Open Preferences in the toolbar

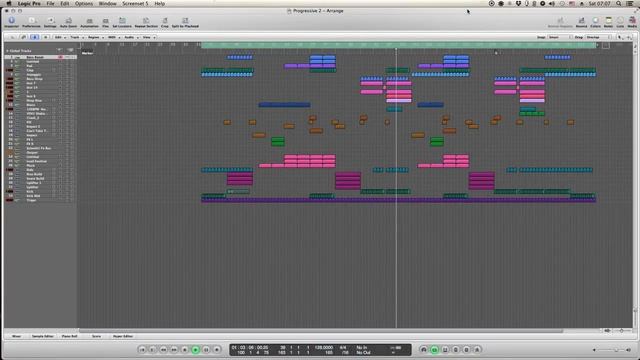click(x=31, y=22)
